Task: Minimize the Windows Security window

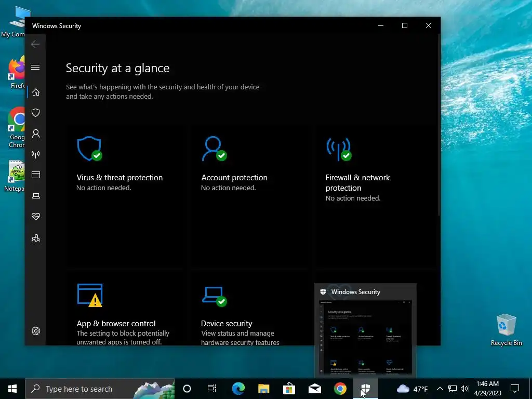Action: point(381,26)
